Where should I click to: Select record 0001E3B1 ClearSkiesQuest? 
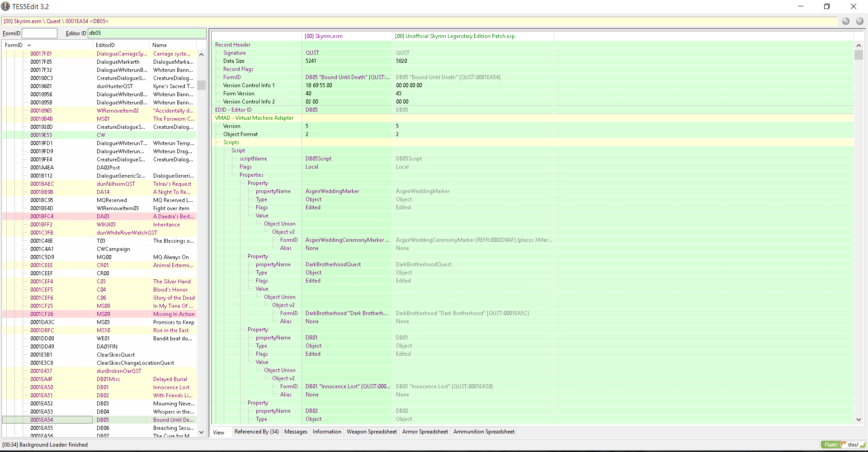pos(99,355)
